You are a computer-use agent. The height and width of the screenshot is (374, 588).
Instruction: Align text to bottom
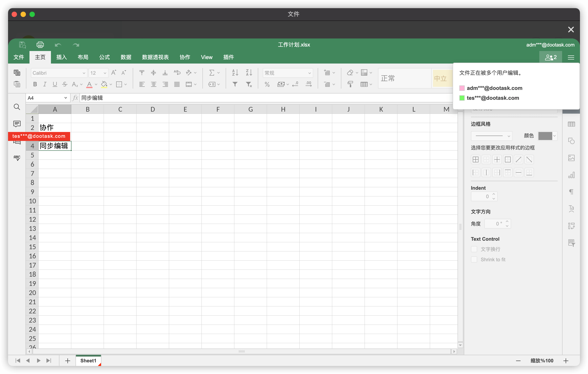point(165,73)
